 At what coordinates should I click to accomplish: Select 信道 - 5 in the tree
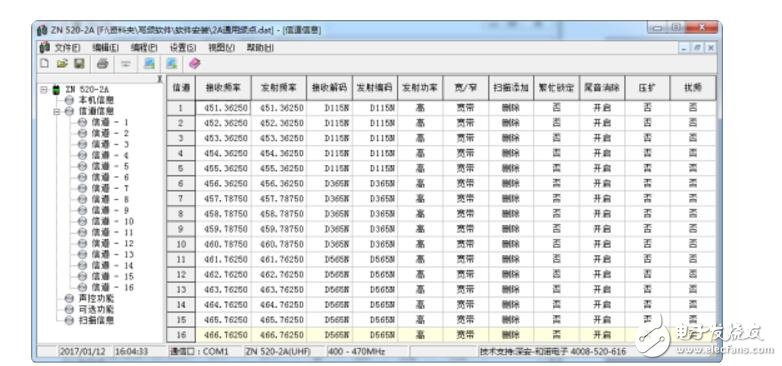pos(110,166)
